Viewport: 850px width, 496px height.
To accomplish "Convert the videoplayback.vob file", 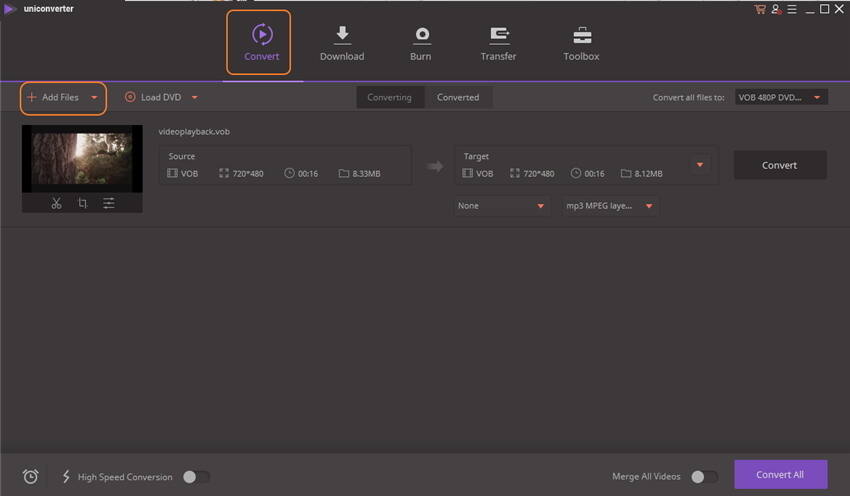I will point(780,165).
